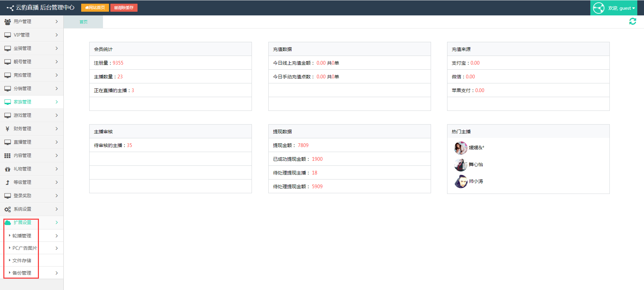Screen dimensions: 644x290
Task: Click the orange 网站首页 button
Action: 95,8
